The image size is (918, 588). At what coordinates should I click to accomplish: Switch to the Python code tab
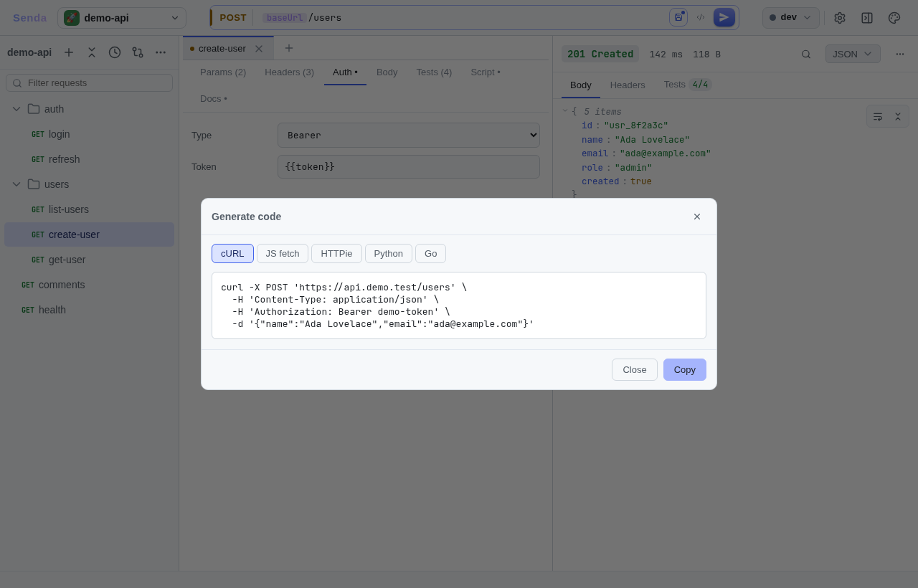(389, 253)
